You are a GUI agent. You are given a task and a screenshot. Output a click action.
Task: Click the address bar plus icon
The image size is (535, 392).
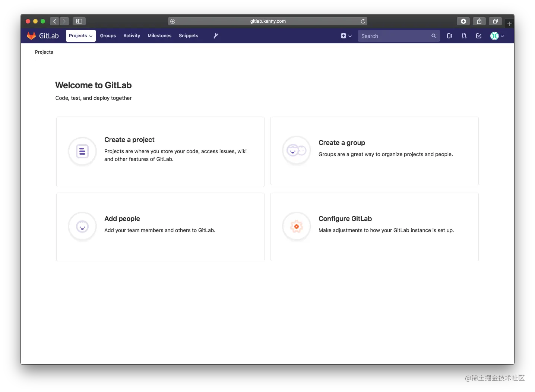[x=172, y=21]
